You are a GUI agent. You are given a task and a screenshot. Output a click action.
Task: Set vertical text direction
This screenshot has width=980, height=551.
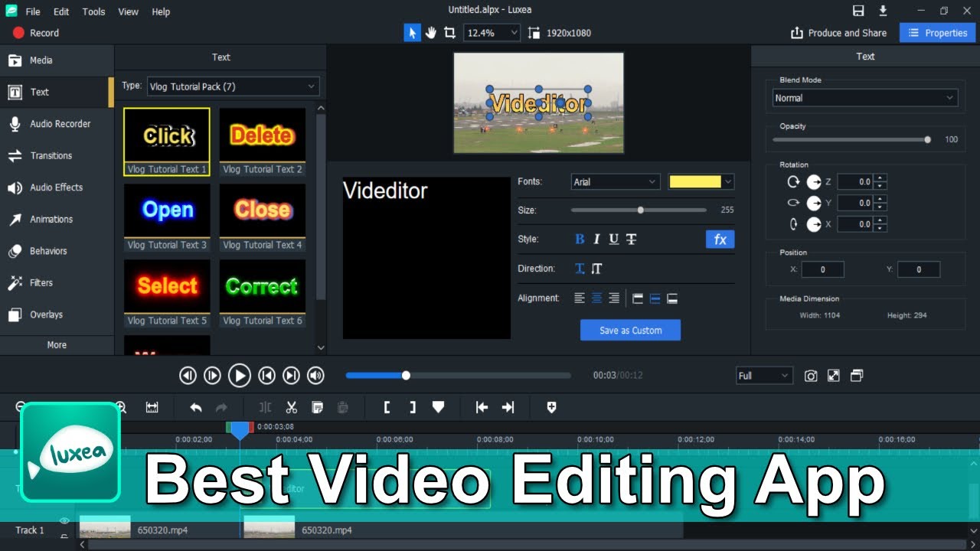coord(597,269)
